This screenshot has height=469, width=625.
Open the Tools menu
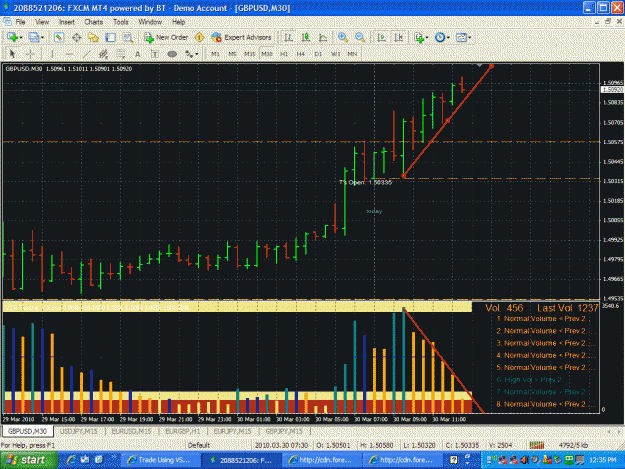coord(121,22)
